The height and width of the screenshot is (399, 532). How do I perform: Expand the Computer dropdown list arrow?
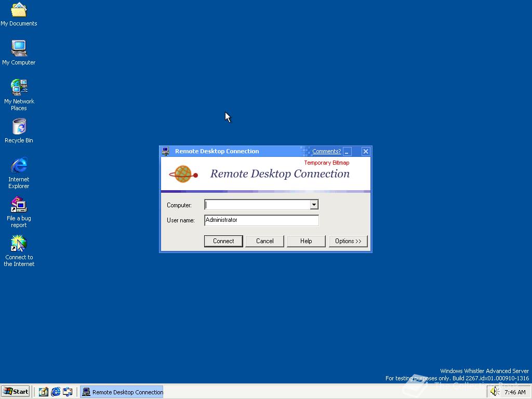(314, 205)
